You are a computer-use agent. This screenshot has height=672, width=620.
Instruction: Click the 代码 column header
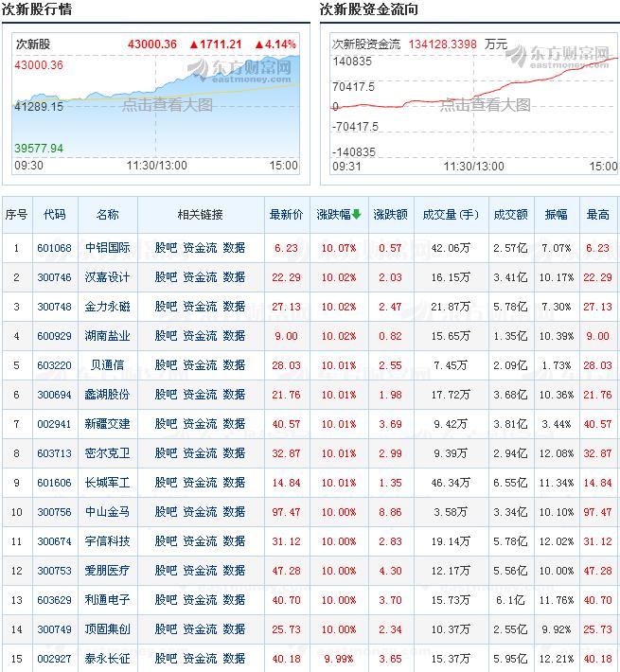pos(55,214)
